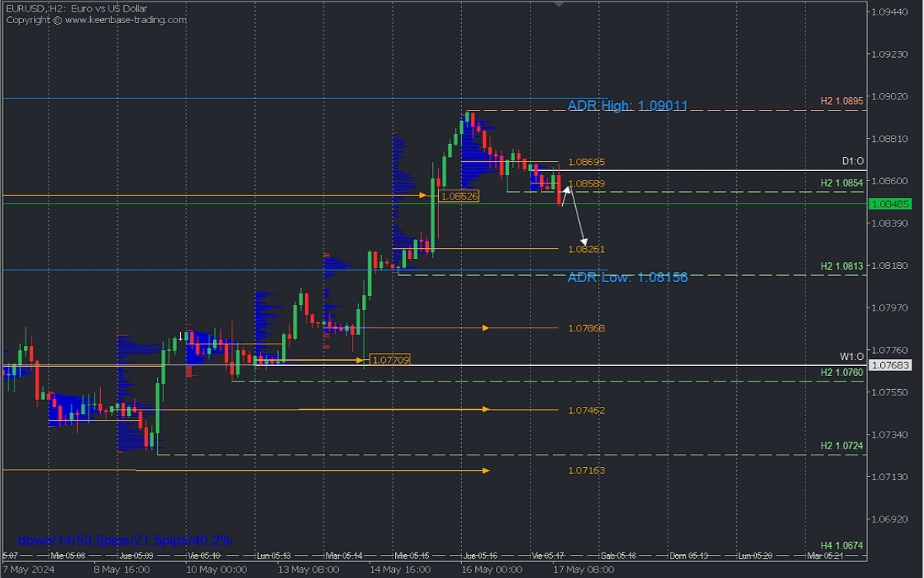Select the ADR High: 1.09011 label
This screenshot has height=578, width=924.
pyautogui.click(x=628, y=106)
